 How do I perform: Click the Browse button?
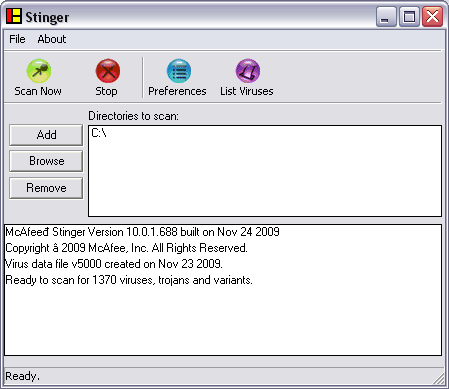46,161
